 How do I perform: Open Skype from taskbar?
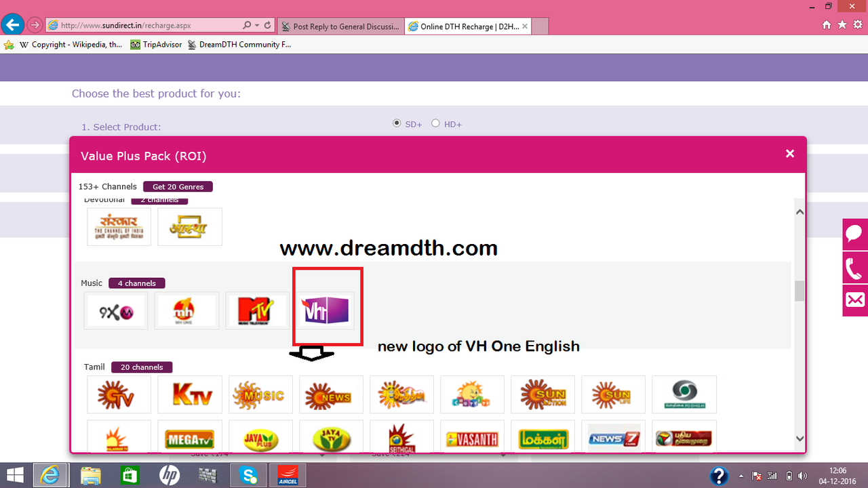click(248, 475)
